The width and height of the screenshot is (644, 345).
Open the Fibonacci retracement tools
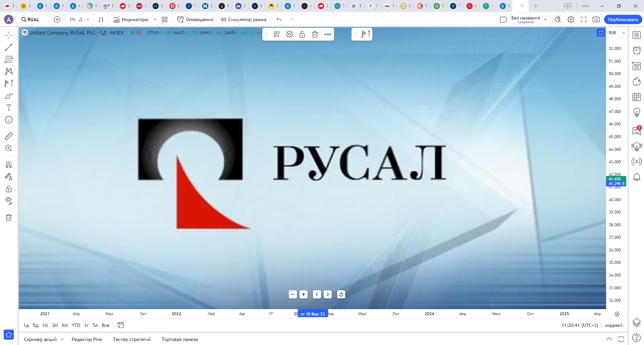click(x=9, y=59)
